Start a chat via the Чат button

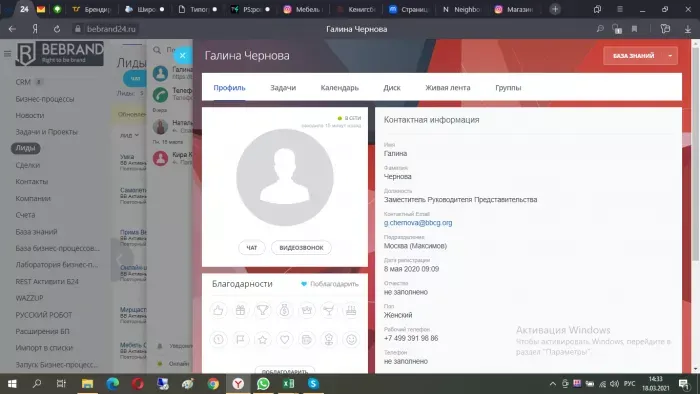click(x=252, y=248)
